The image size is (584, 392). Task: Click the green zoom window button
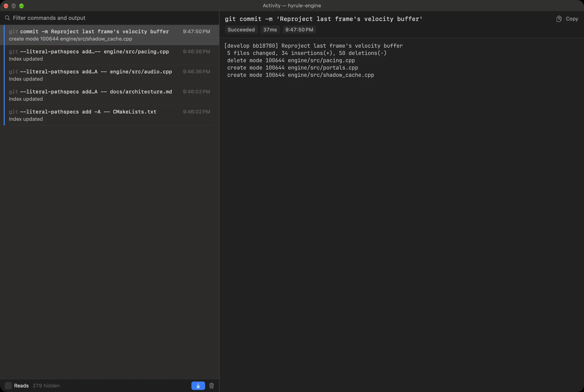point(21,6)
